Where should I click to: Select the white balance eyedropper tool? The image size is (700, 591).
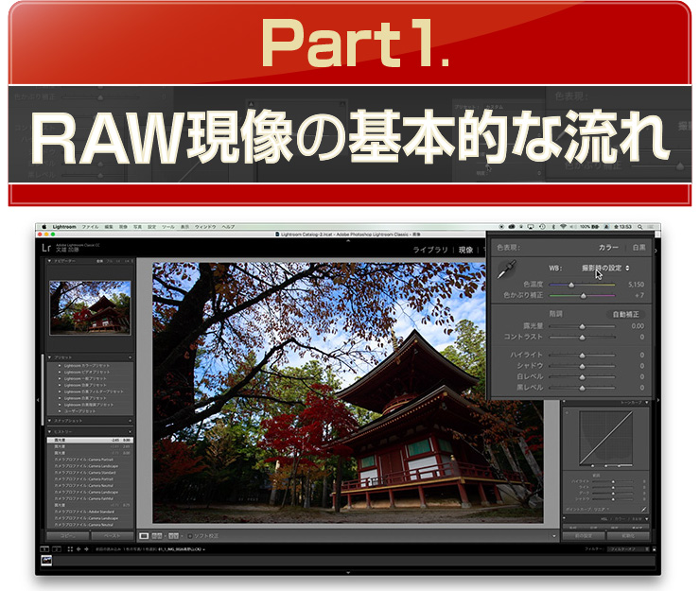506,269
